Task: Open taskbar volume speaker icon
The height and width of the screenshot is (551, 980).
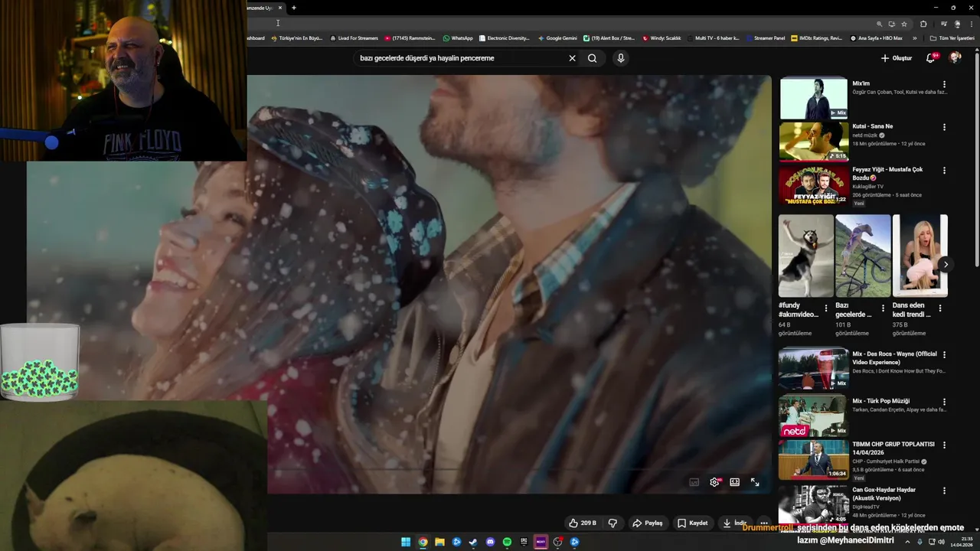Action: pos(941,543)
